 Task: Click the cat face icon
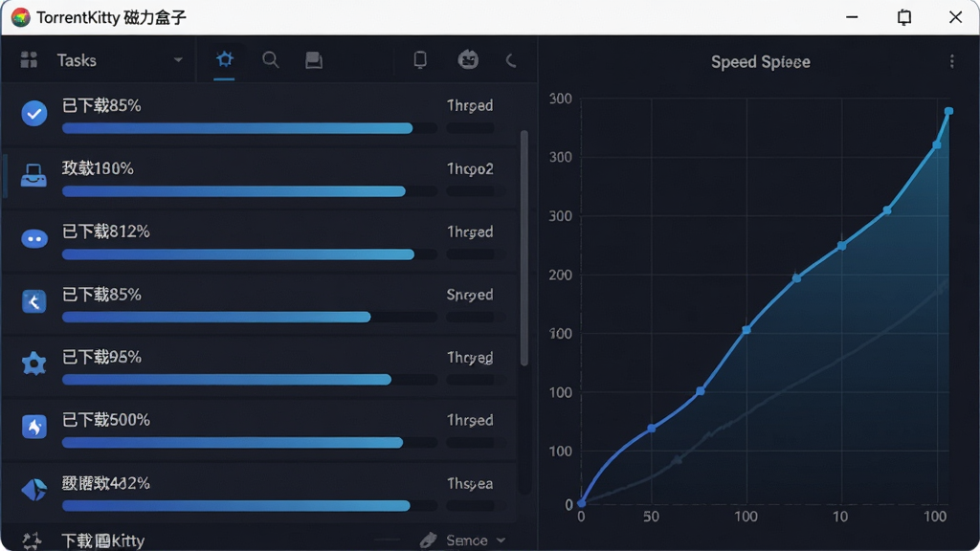click(468, 60)
